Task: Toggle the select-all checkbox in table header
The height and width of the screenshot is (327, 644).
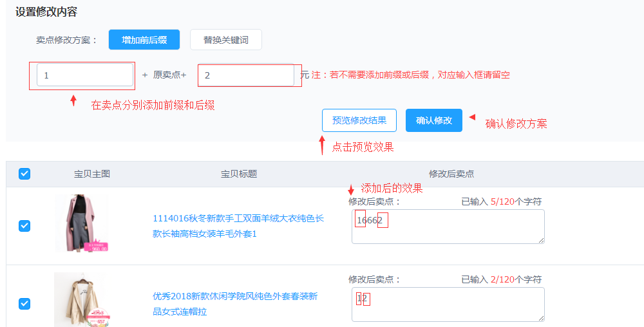Action: 24,174
